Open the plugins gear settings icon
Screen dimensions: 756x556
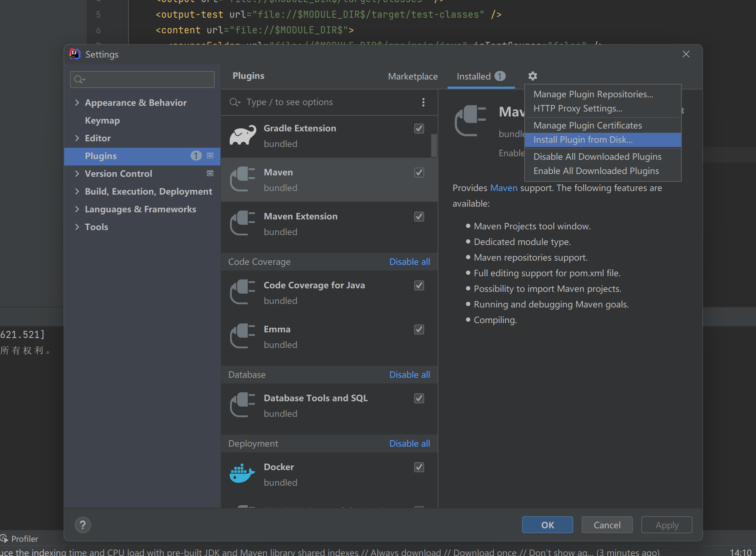532,76
